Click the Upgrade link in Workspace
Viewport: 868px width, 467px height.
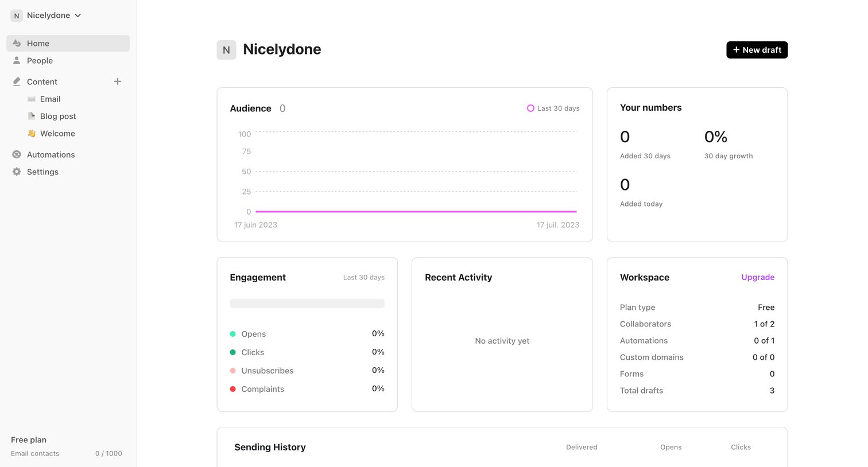tap(758, 277)
